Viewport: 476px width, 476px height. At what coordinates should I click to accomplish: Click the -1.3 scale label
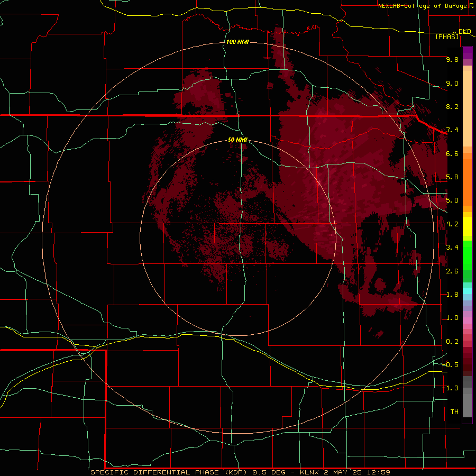coord(450,388)
